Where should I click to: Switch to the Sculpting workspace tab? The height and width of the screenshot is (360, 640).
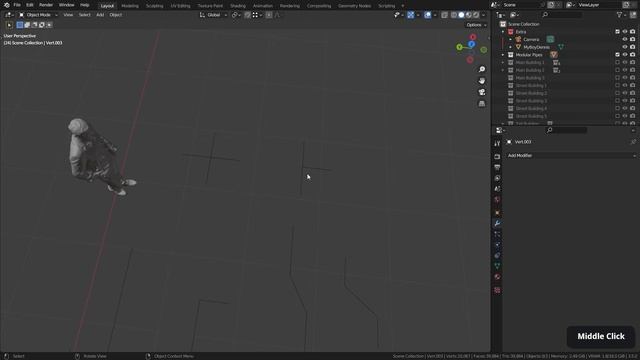[154, 6]
